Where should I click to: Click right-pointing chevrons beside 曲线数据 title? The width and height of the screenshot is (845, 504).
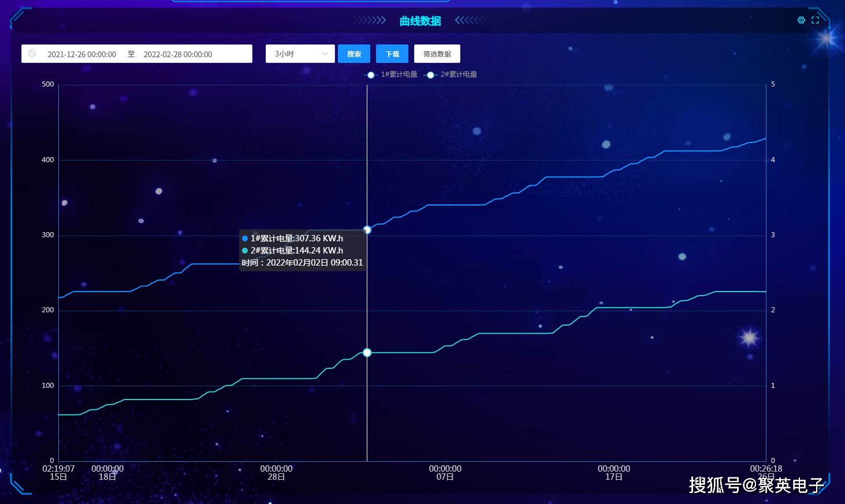(370, 21)
